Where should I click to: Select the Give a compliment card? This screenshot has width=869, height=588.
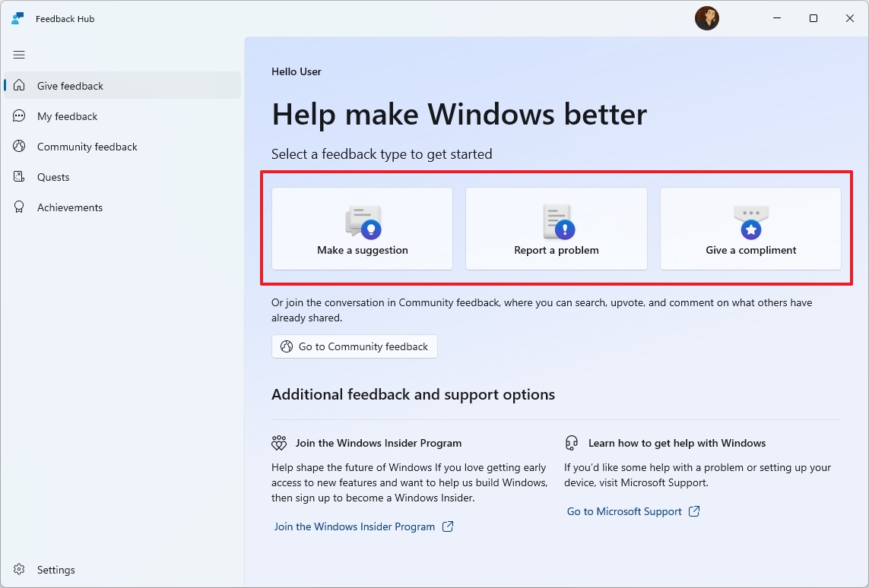(750, 229)
